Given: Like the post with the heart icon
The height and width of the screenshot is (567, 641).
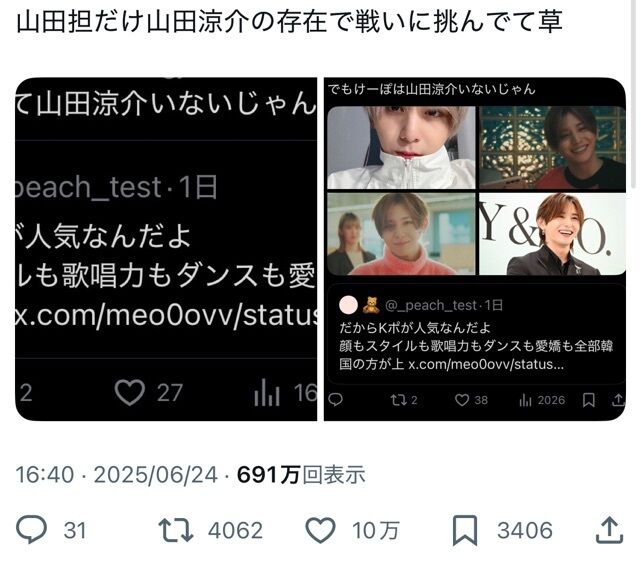Looking at the screenshot, I should [320, 530].
